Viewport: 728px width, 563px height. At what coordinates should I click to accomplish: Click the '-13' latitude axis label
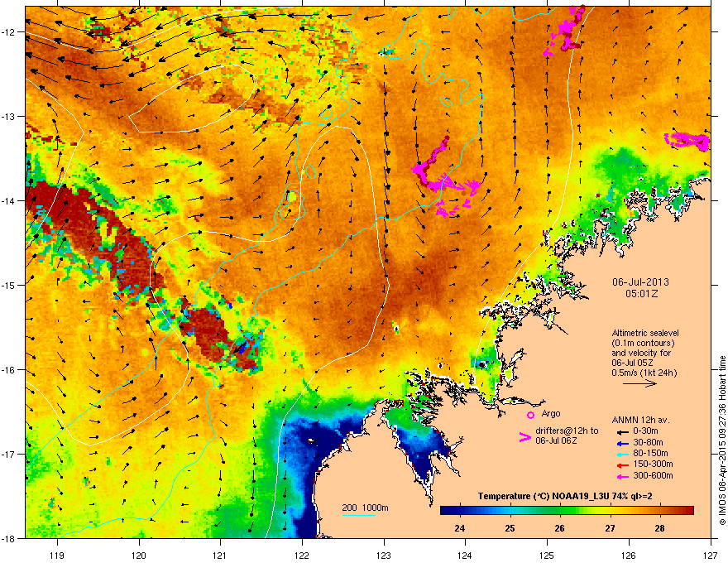[8, 116]
